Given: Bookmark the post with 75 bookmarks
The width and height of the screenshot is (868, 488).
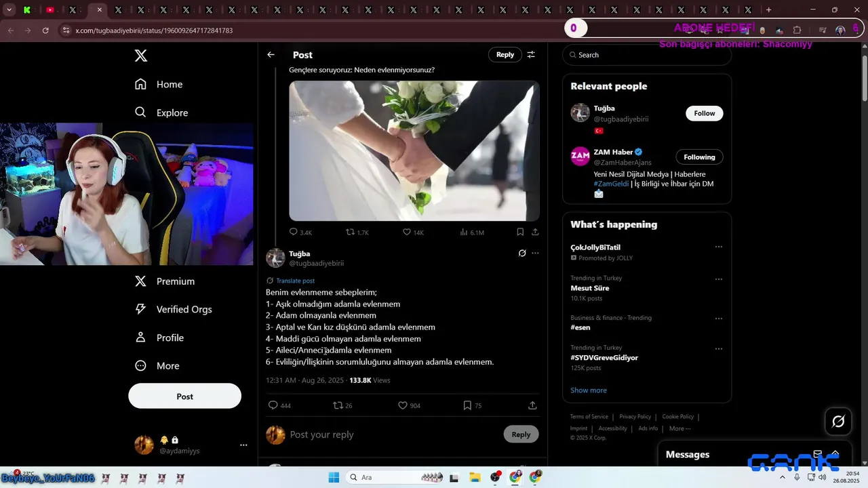Looking at the screenshot, I should coord(467,405).
